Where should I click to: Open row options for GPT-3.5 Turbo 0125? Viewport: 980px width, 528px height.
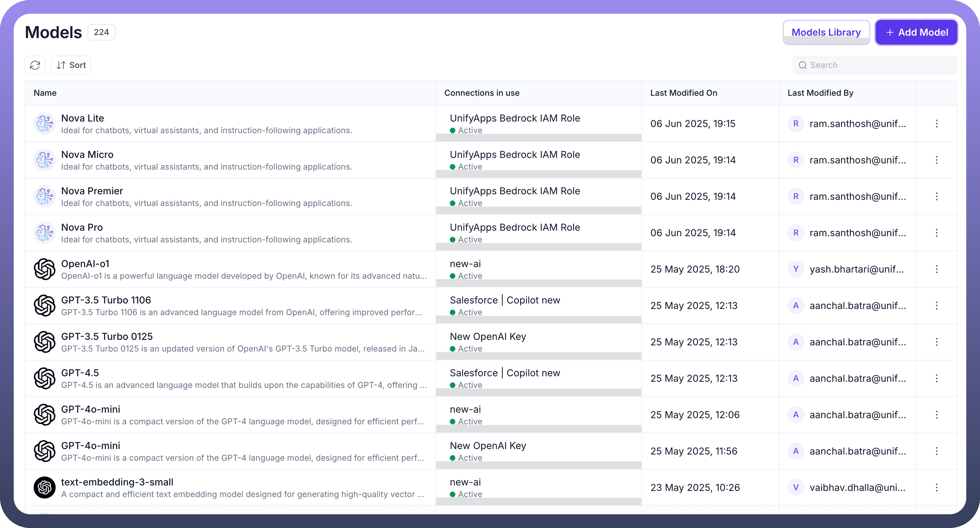tap(937, 342)
